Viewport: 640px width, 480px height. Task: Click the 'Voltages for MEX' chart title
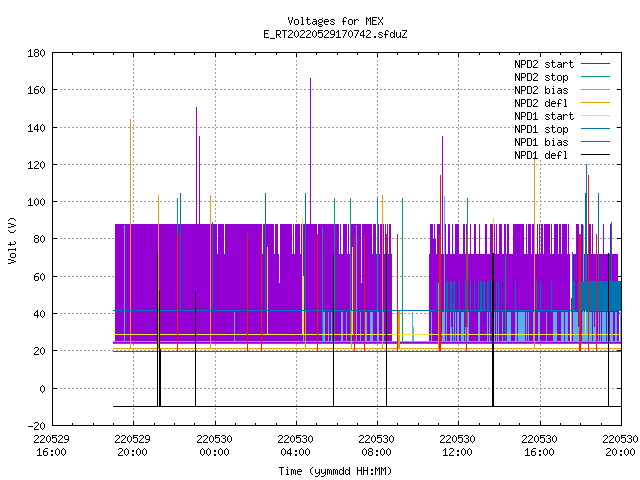[335, 21]
